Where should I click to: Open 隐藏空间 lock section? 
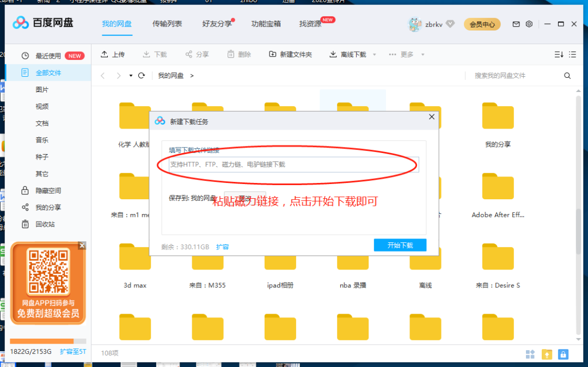[x=41, y=191]
